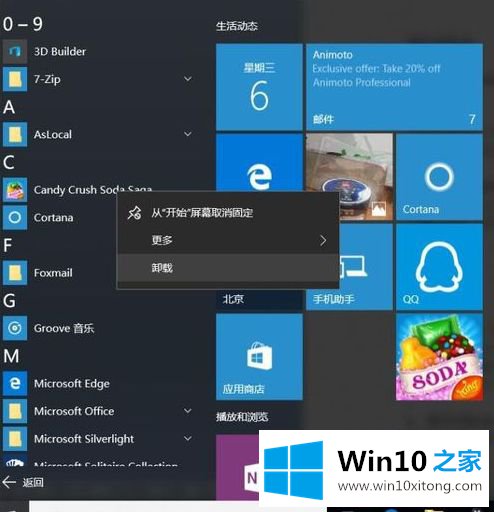Open the OneNote purple tile
Viewport: 494px width, 512px height.
237,467
